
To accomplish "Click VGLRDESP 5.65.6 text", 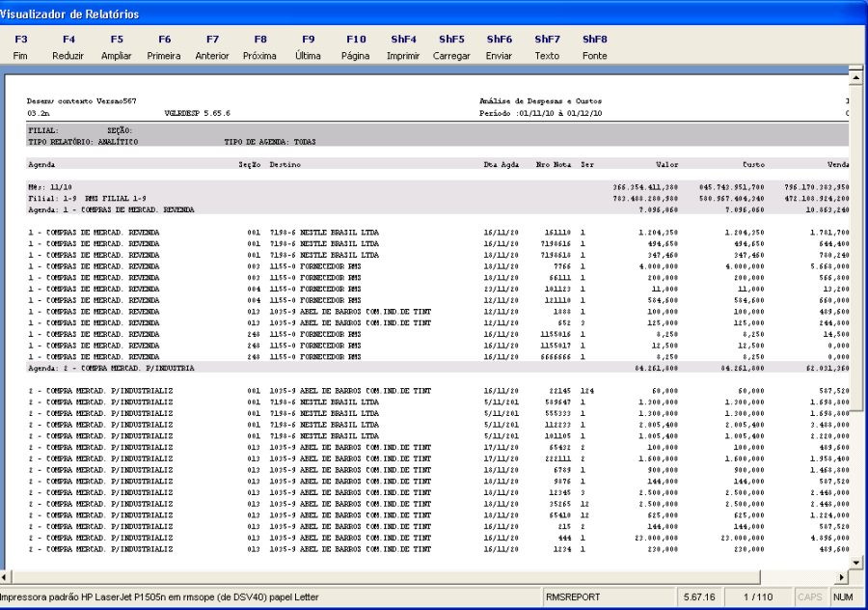I will 197,113.
